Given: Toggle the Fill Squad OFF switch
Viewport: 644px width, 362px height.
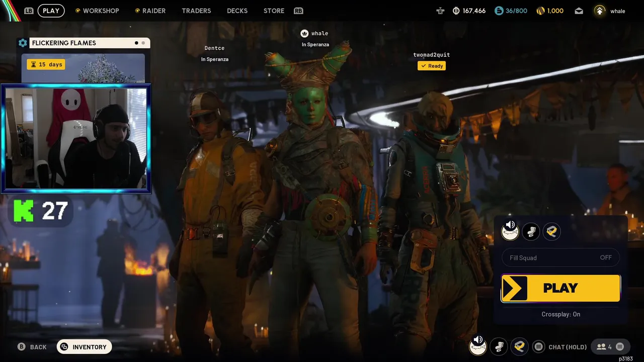Looking at the screenshot, I should click(560, 257).
